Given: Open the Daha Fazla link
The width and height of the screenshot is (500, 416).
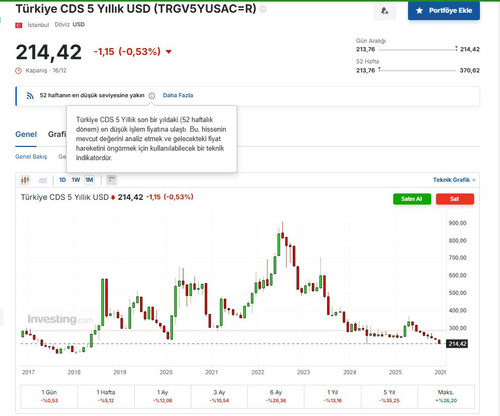Looking at the screenshot, I should pyautogui.click(x=178, y=95).
